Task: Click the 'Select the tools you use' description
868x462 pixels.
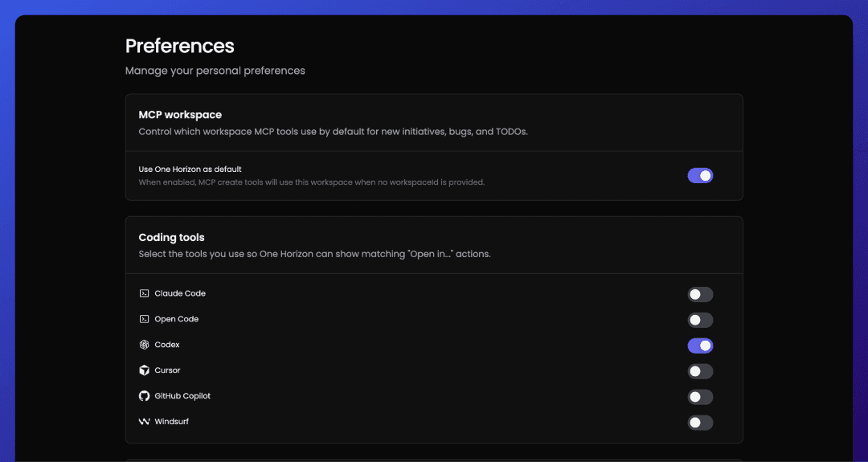Action: [314, 254]
